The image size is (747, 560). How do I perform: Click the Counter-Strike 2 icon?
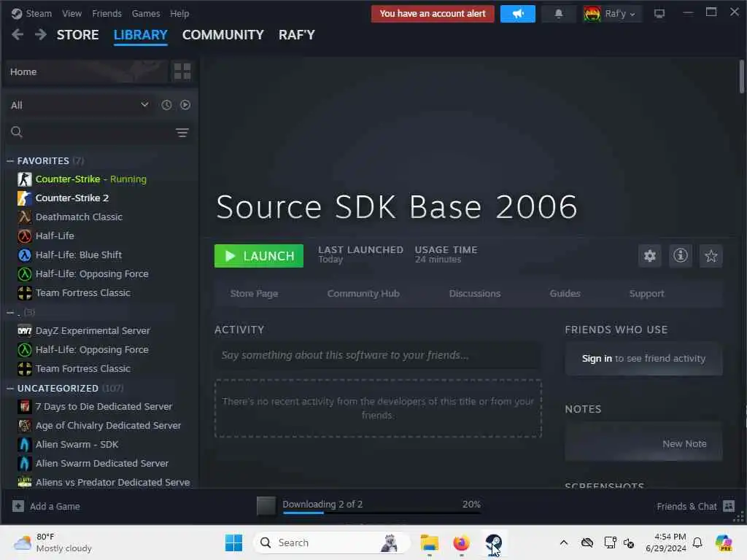25,198
